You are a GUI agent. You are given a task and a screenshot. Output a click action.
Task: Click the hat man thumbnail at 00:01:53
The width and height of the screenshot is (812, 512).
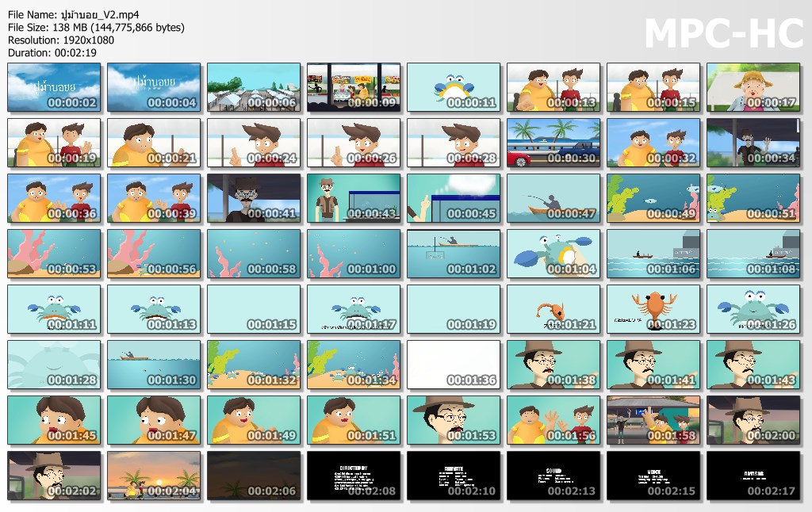pos(454,421)
